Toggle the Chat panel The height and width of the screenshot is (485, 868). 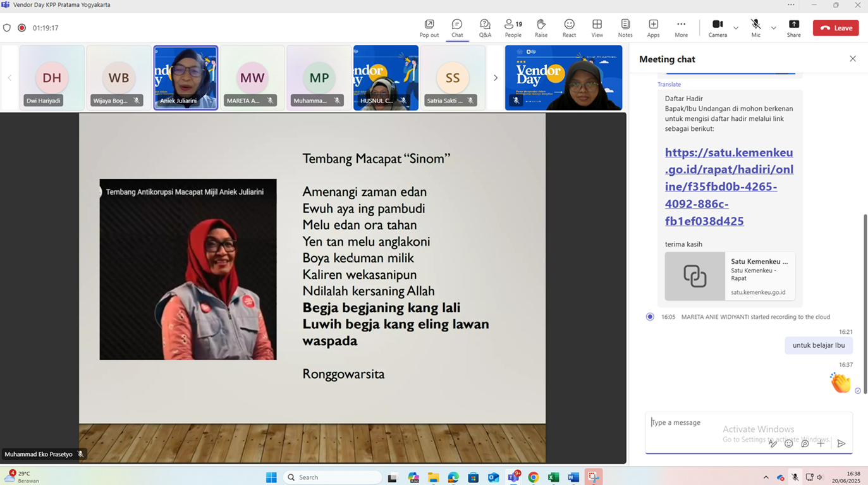click(457, 27)
